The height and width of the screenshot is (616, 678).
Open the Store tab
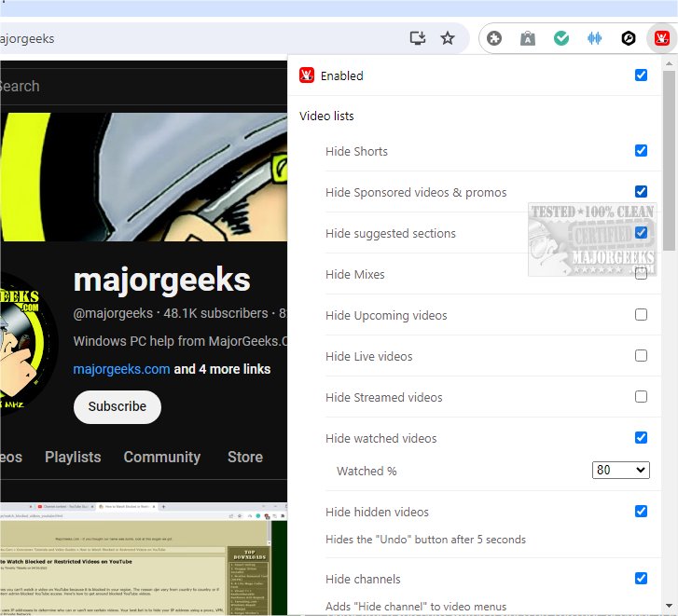tap(245, 457)
